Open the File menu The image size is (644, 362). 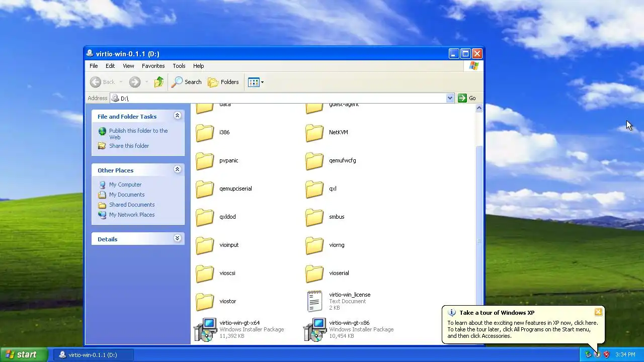[94, 66]
